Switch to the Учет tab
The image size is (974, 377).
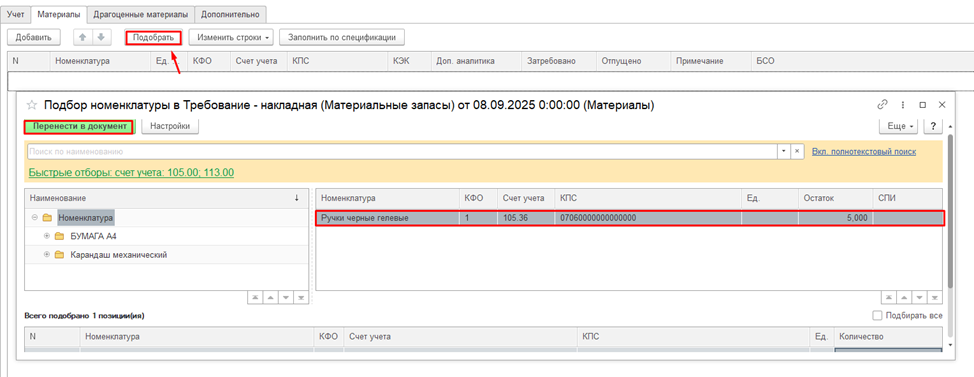click(16, 13)
